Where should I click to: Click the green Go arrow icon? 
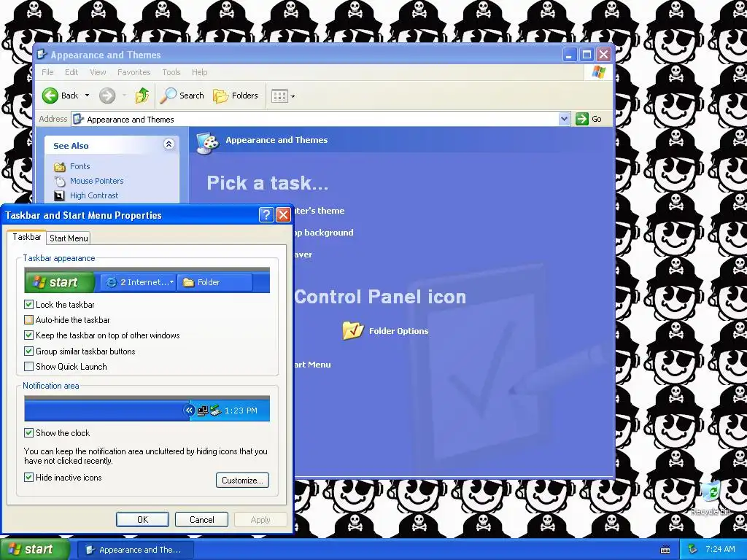tap(581, 119)
